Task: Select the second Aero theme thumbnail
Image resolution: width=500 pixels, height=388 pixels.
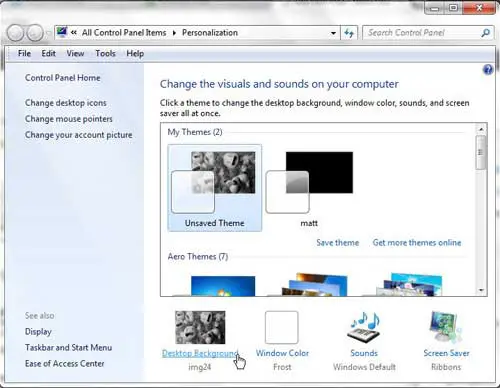Action: [x=314, y=284]
